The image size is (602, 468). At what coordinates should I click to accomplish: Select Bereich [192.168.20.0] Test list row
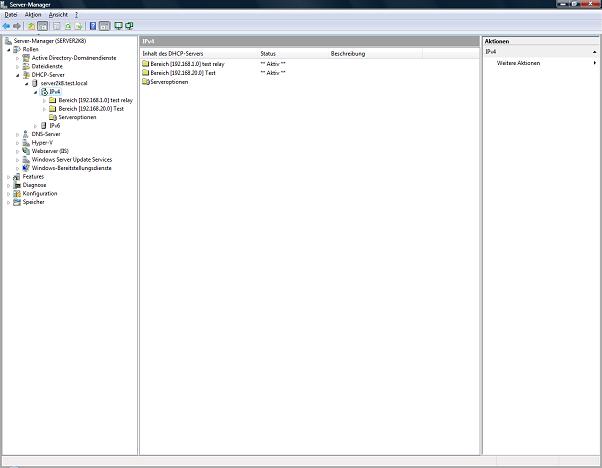coord(179,73)
